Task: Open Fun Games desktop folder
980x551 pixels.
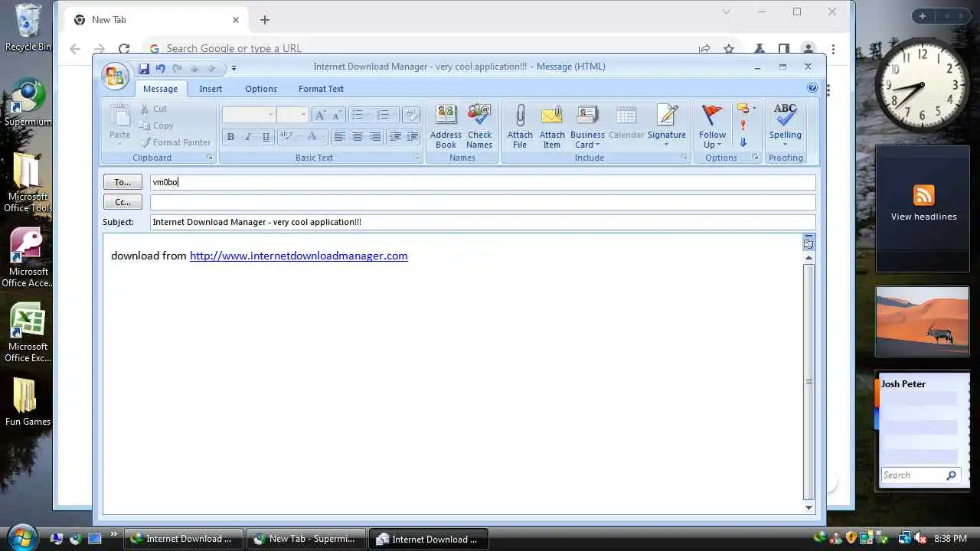Action: pos(28,402)
